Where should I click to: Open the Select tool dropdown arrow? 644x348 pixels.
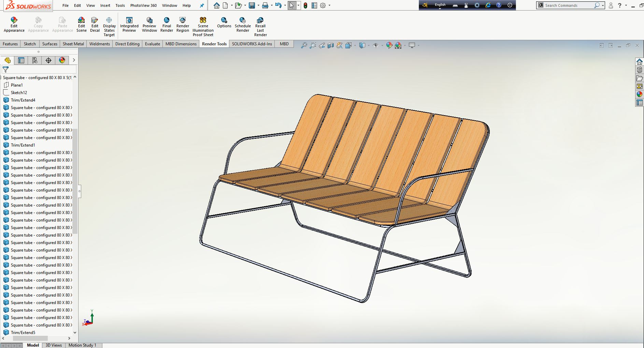(x=298, y=5)
